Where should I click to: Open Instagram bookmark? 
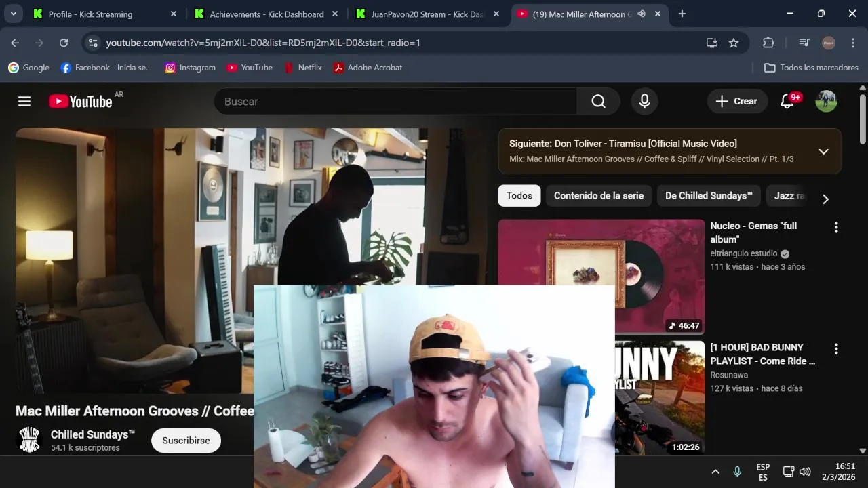click(x=191, y=68)
